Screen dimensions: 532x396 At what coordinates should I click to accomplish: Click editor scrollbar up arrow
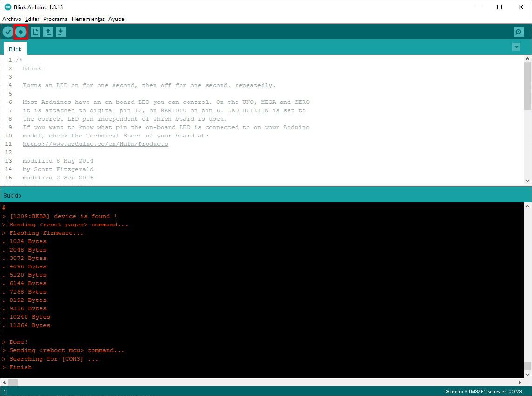[528, 59]
